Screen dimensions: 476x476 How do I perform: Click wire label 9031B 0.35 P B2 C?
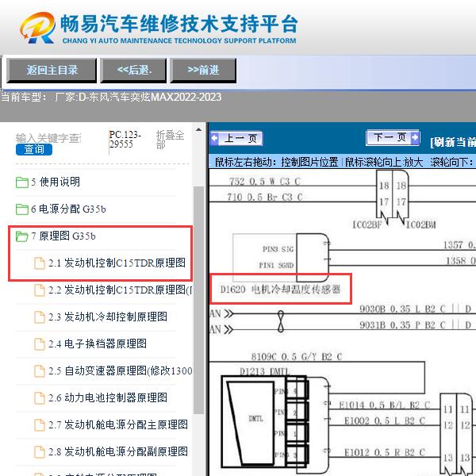point(402,325)
